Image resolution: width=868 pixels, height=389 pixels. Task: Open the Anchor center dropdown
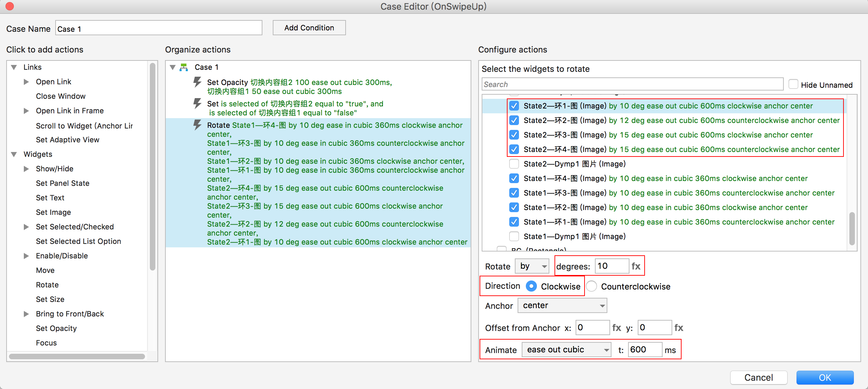click(x=562, y=306)
